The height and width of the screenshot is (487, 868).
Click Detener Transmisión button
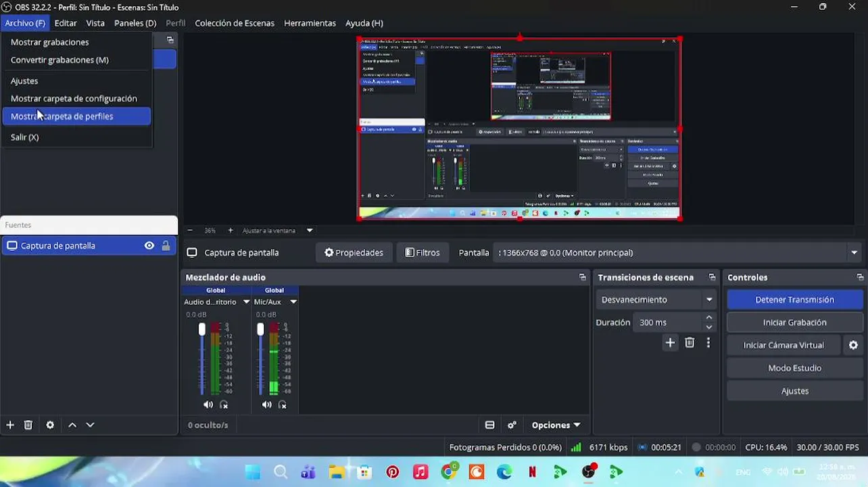(795, 300)
